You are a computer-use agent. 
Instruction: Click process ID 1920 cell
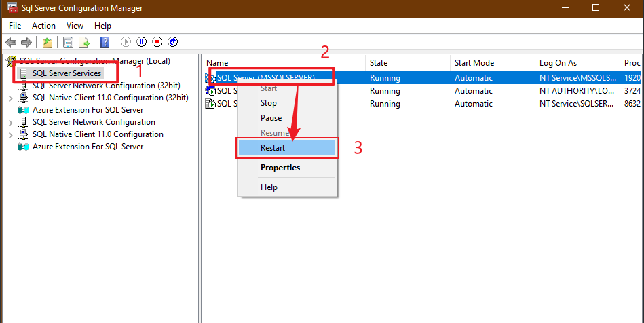tap(632, 77)
